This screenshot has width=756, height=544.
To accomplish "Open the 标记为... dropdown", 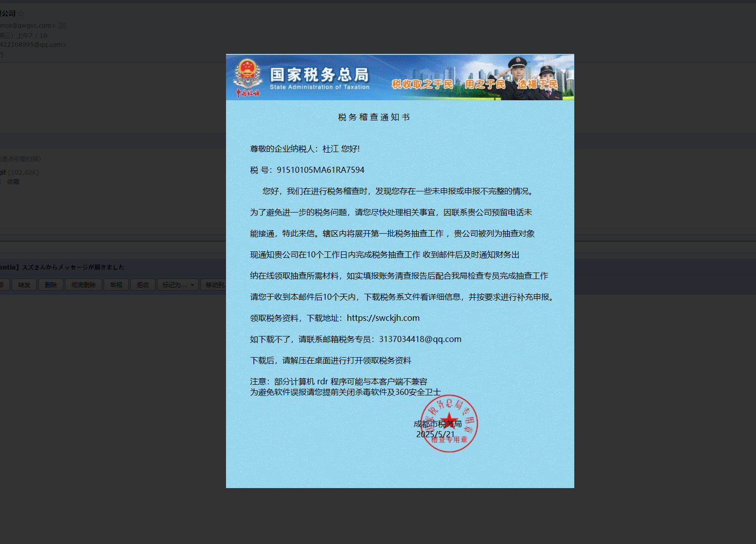I will click(x=178, y=285).
